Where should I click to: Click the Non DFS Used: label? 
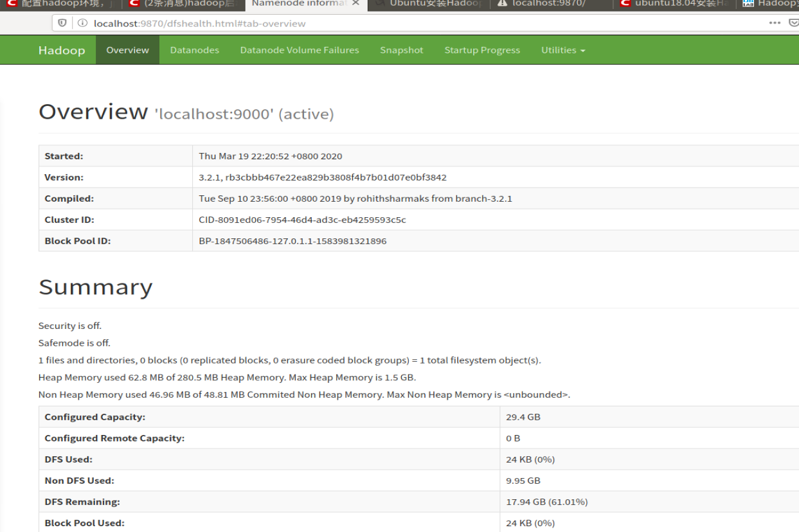(80, 481)
